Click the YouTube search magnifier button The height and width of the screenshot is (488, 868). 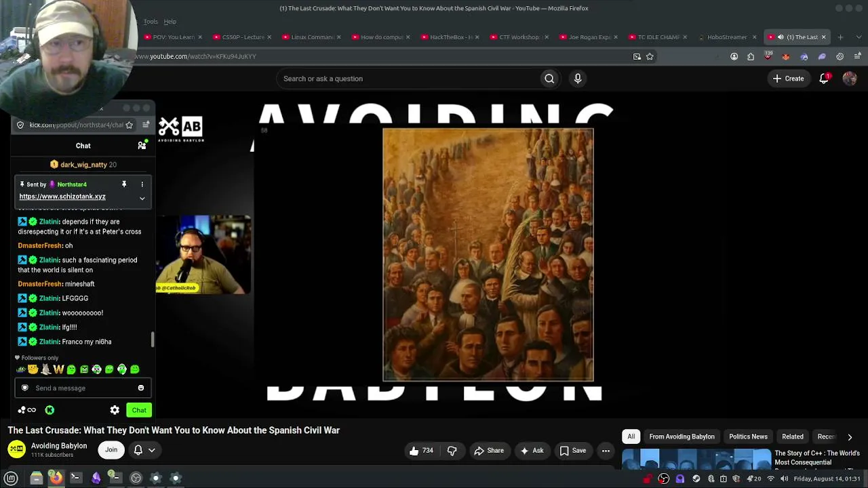pos(549,79)
